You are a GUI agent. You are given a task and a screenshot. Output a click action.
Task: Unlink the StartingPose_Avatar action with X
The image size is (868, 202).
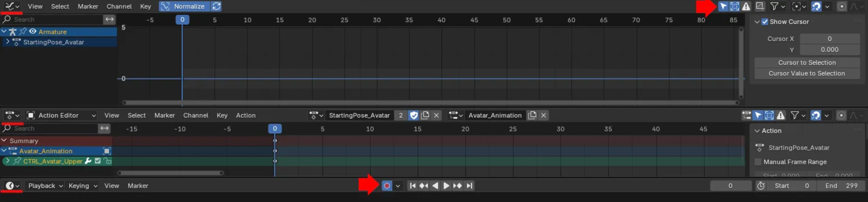pyautogui.click(x=436, y=116)
